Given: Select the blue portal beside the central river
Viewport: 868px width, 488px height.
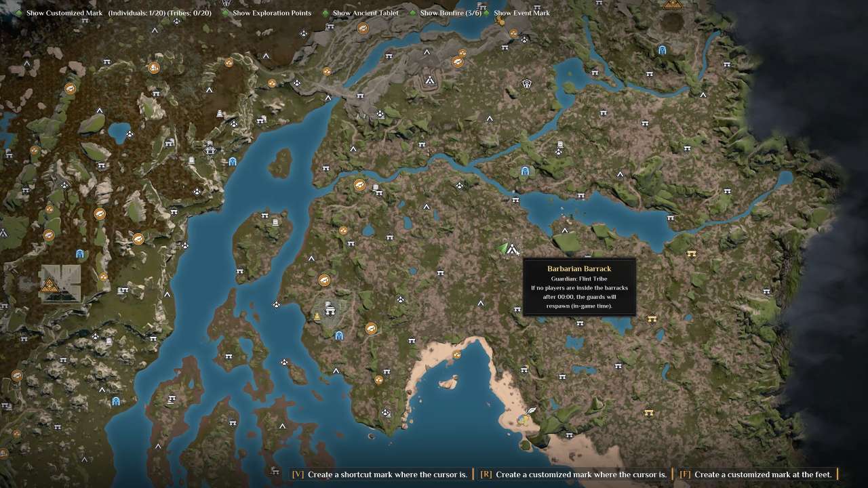Looking at the screenshot, I should coord(524,171).
